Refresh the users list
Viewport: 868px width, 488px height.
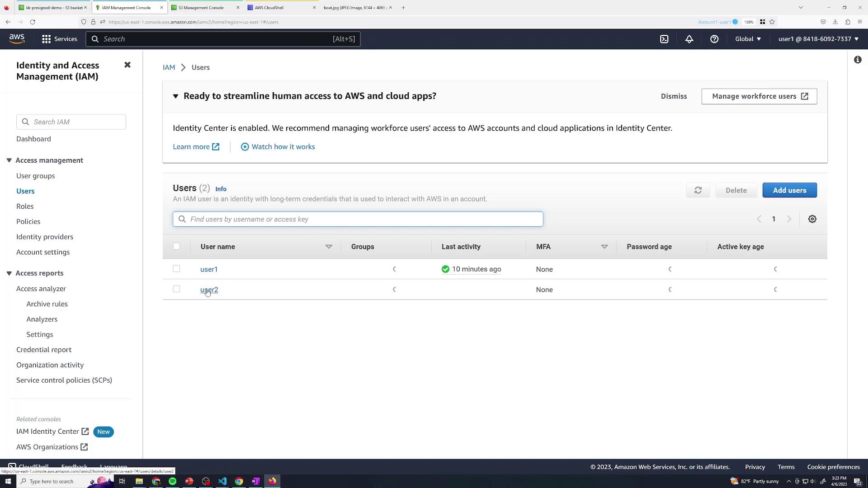pyautogui.click(x=698, y=190)
